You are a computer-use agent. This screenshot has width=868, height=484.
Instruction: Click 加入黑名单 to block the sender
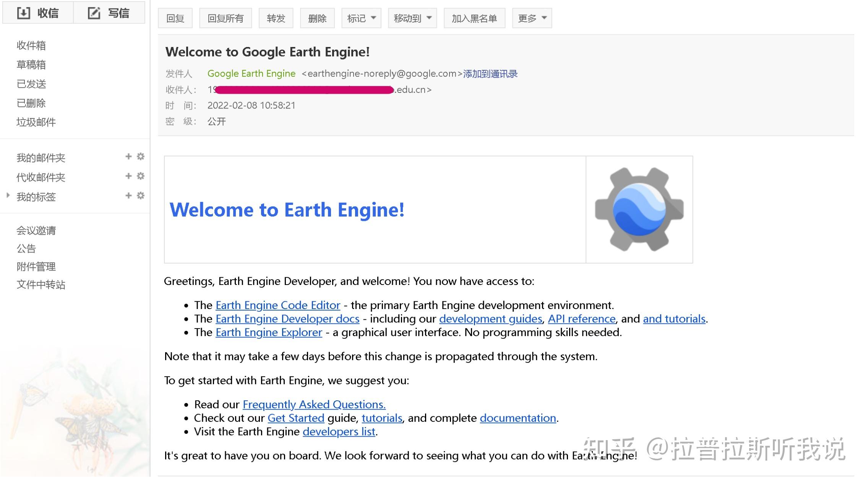(x=474, y=18)
